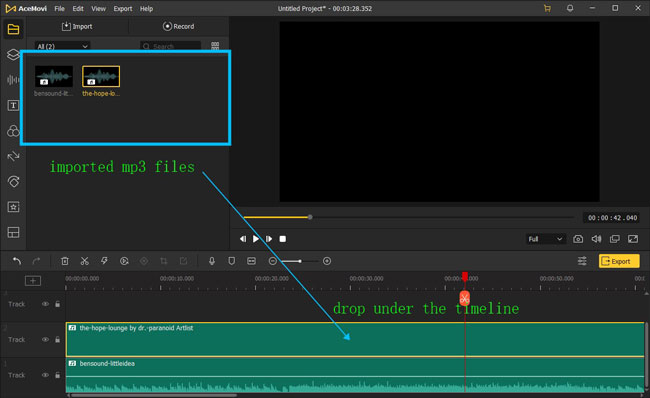Toggle visibility of the top empty track

pos(45,304)
